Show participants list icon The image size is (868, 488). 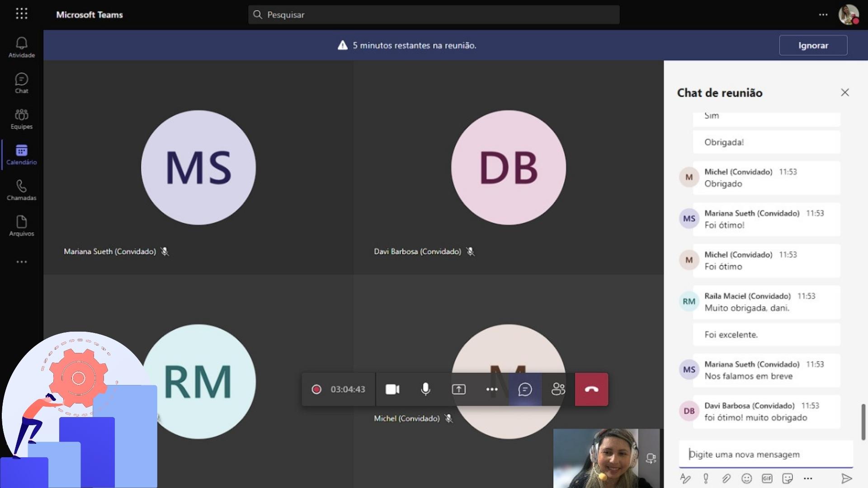pyautogui.click(x=558, y=389)
